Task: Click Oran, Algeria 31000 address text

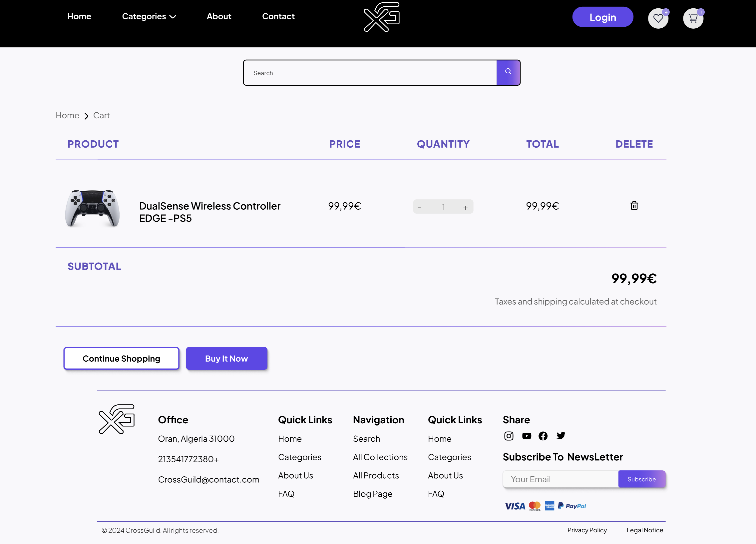Action: [196, 439]
